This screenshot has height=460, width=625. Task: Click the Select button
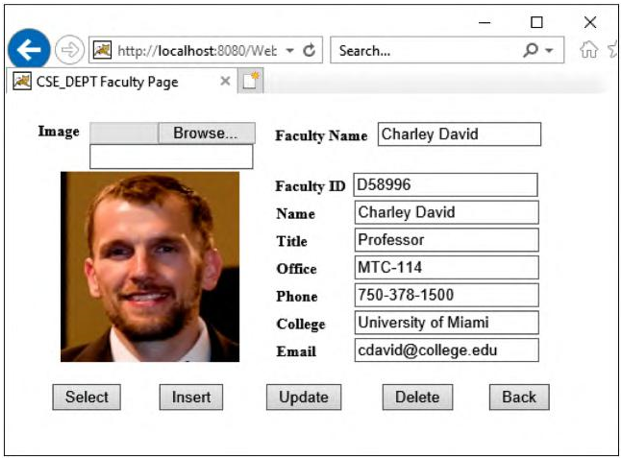(86, 397)
